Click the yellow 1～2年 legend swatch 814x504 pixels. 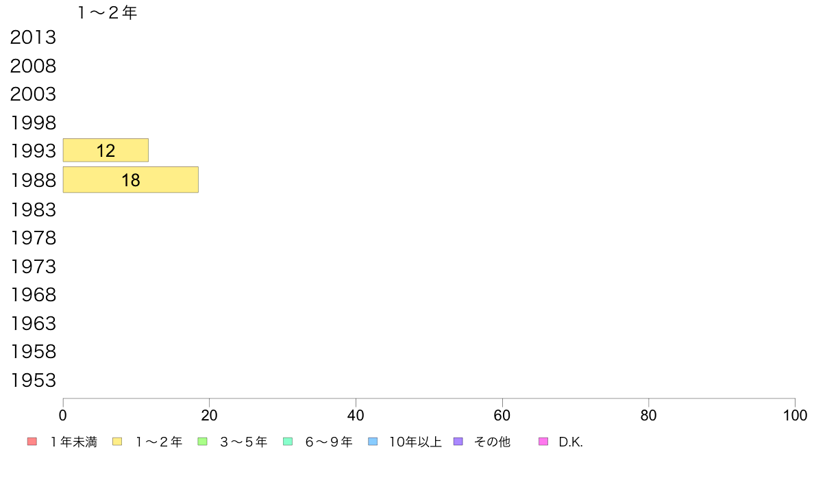[x=117, y=442]
